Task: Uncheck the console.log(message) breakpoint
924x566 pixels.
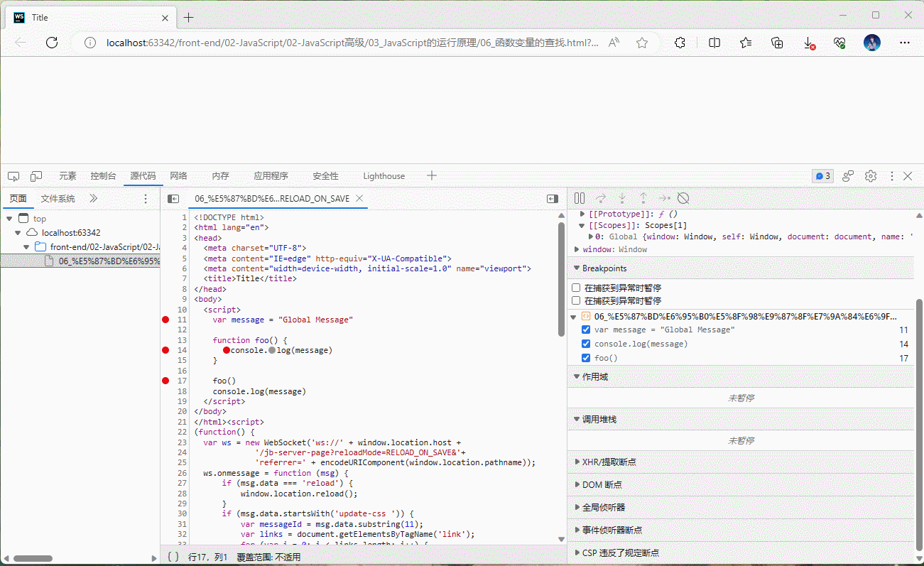Action: pyautogui.click(x=586, y=344)
